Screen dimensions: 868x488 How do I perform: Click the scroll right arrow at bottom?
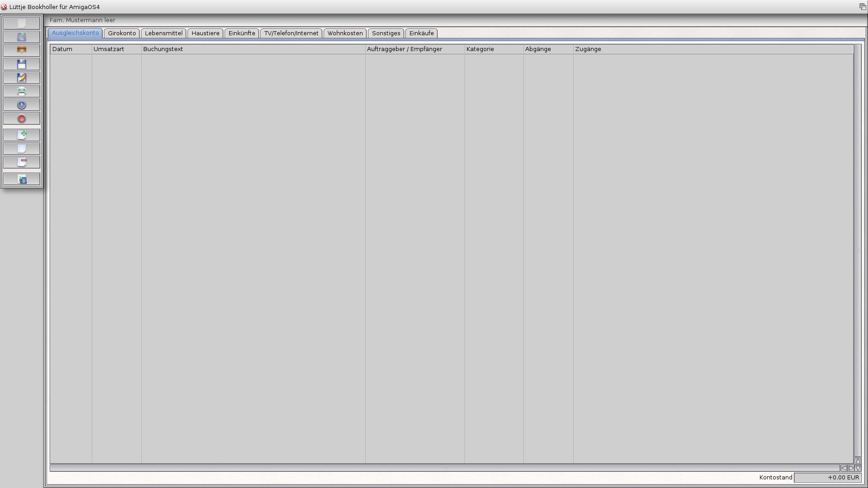click(x=851, y=468)
